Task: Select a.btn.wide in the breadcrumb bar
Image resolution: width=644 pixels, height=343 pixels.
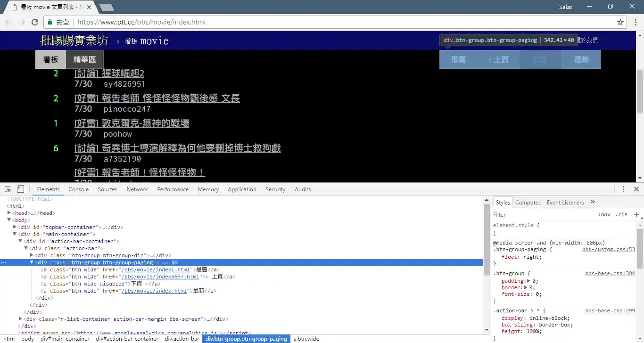Action: pos(306,339)
